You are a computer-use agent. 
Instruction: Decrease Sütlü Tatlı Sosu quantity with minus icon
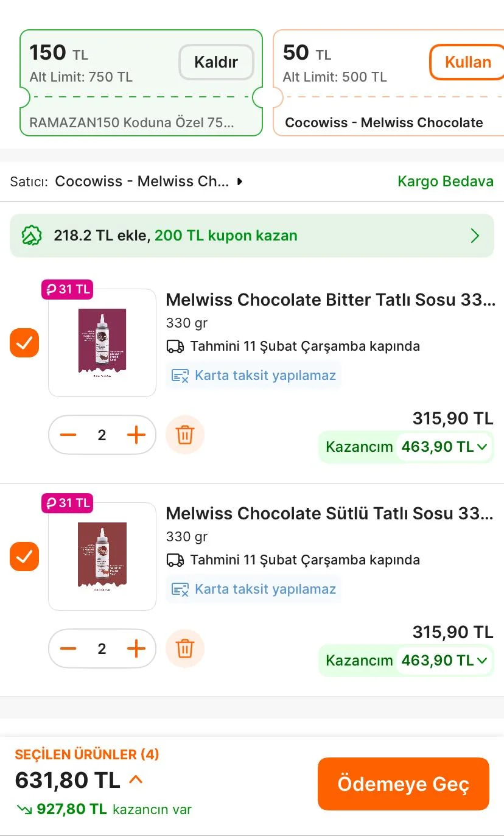(68, 648)
